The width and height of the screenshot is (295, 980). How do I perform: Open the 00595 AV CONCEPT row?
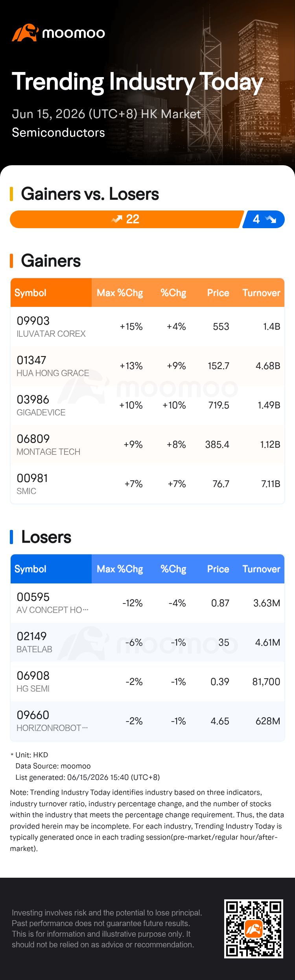tap(147, 603)
